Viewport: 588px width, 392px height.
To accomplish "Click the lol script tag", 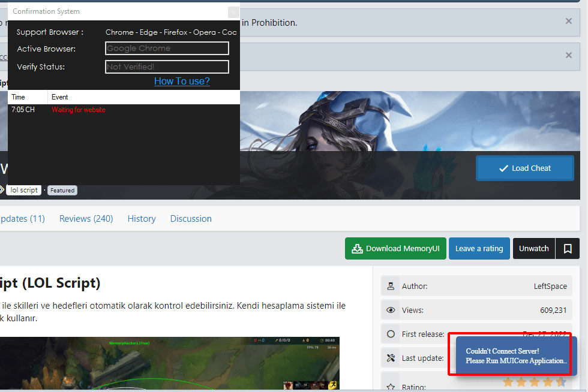I will tap(24, 190).
